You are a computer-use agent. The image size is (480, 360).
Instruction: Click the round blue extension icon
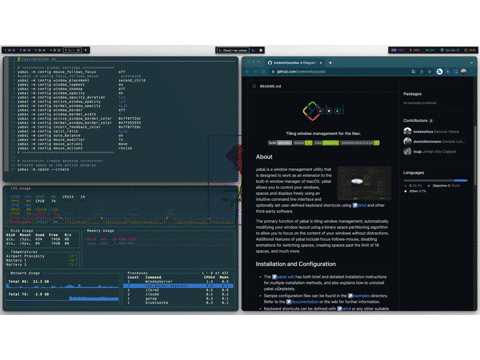pyautogui.click(x=439, y=71)
